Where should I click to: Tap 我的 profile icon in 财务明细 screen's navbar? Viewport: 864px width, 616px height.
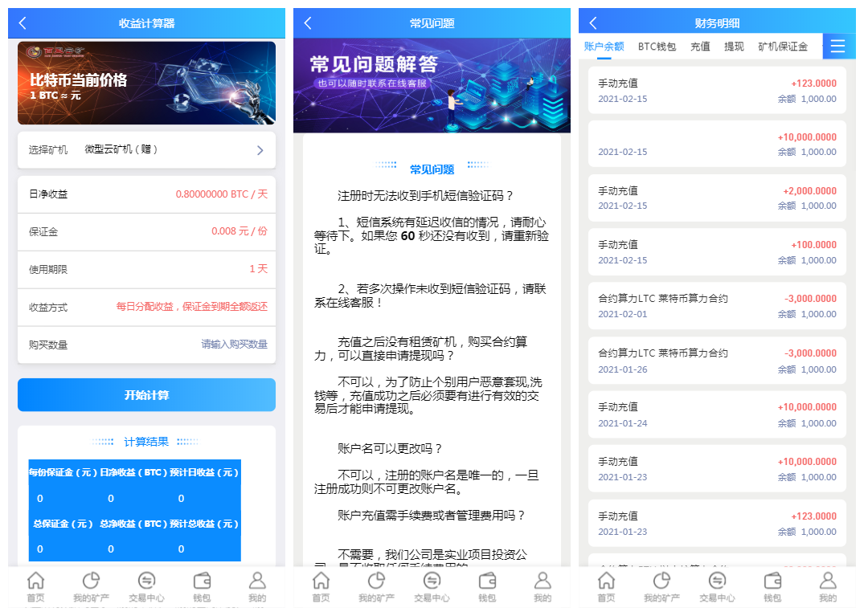click(828, 586)
